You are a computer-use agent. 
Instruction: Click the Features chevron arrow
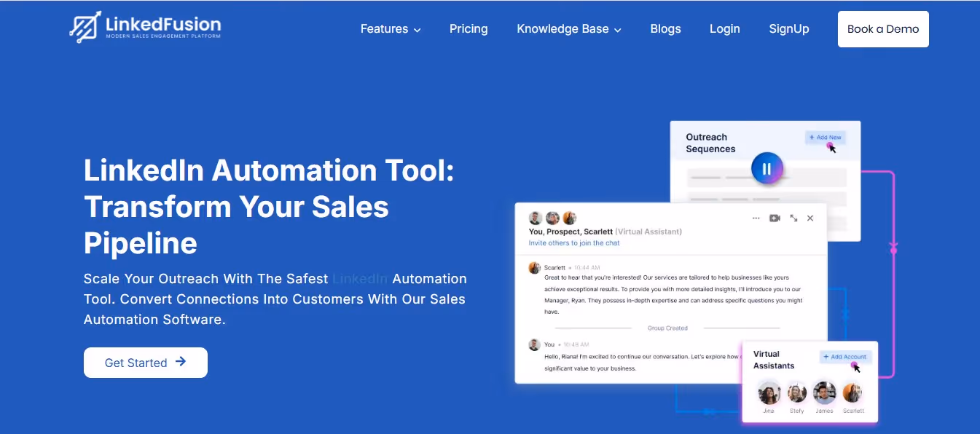(418, 30)
